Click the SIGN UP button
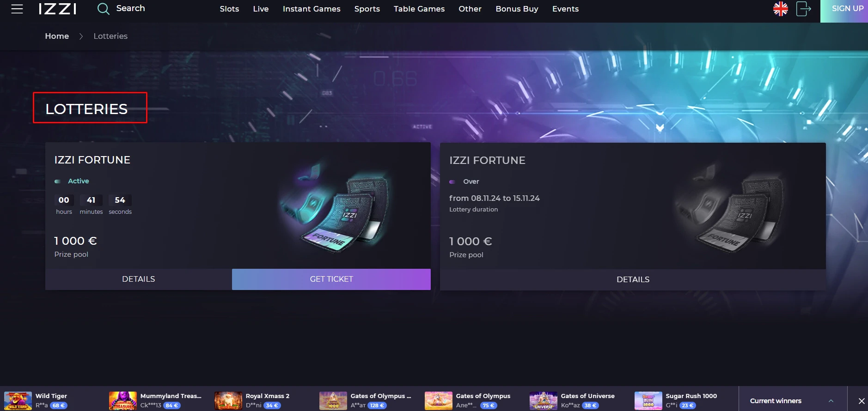This screenshot has height=411, width=868. tap(844, 11)
